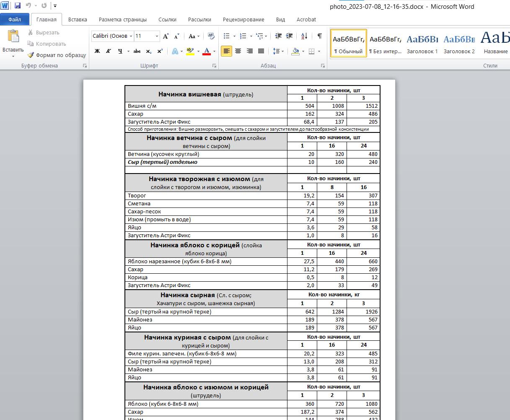Increase paragraph indent
The height and width of the screenshot is (420, 510).
coord(289,36)
